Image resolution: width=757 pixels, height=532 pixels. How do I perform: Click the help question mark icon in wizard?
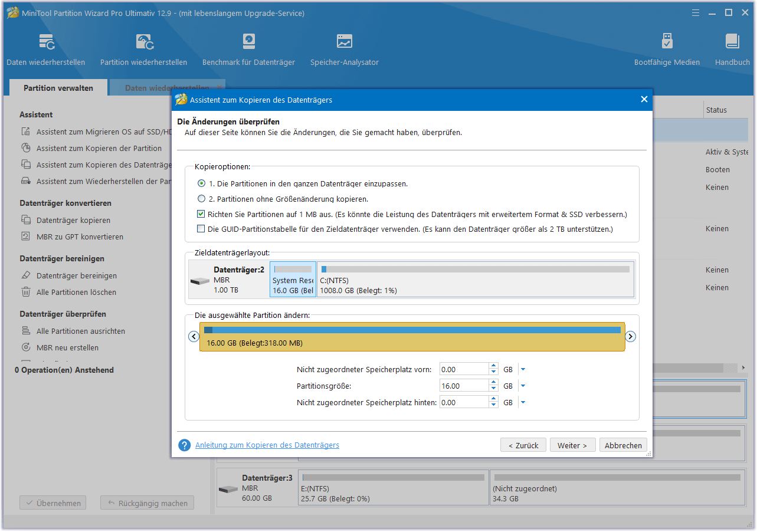coord(185,445)
